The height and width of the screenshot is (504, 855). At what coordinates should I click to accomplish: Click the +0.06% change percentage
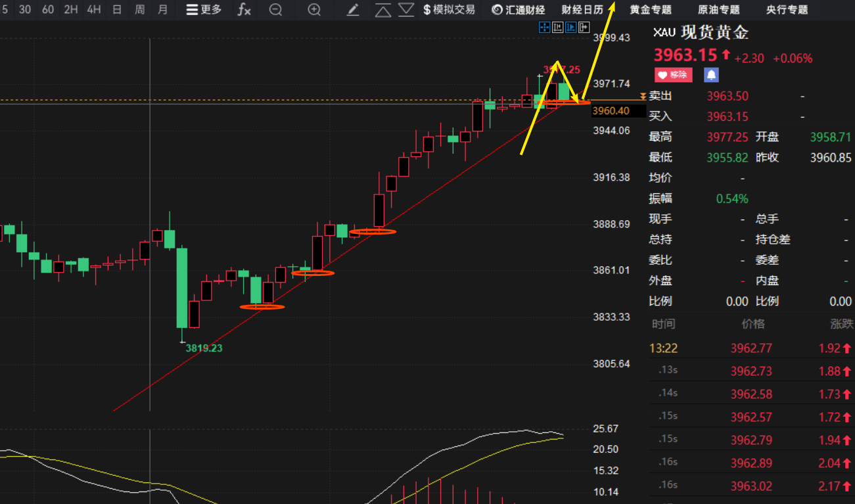tap(793, 58)
